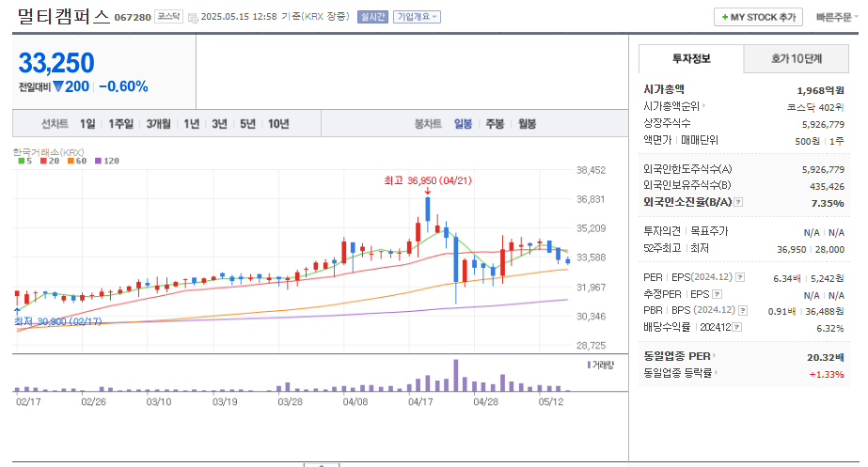Click the blue down-arrow next to 200
This screenshot has height=467, width=868.
point(58,86)
